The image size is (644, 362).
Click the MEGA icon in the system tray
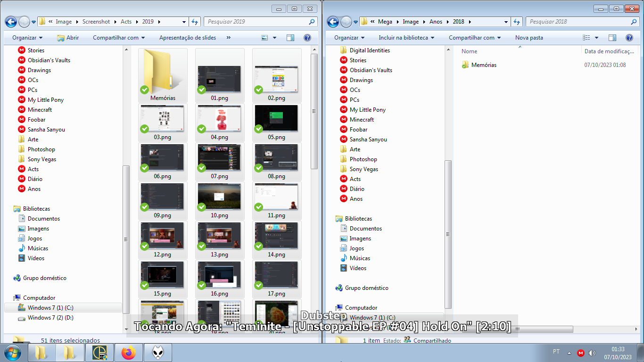(x=581, y=353)
